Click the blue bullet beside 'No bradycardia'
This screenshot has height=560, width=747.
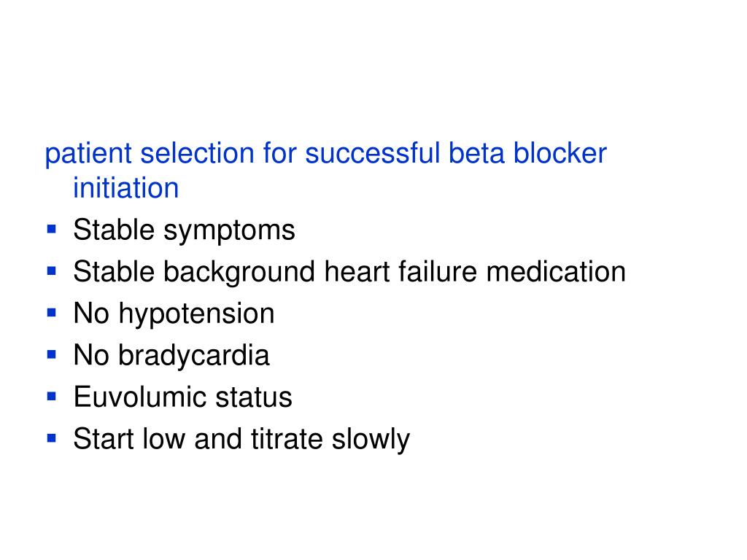pyautogui.click(x=52, y=355)
